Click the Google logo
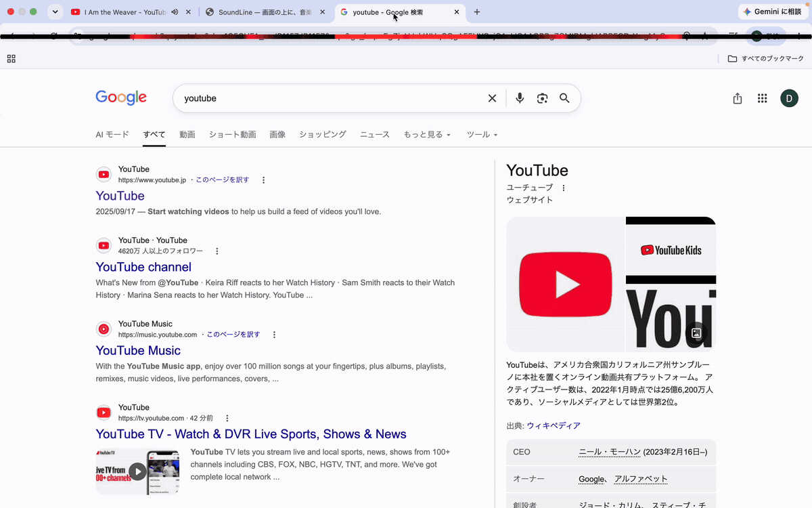The image size is (812, 508). coord(121,98)
